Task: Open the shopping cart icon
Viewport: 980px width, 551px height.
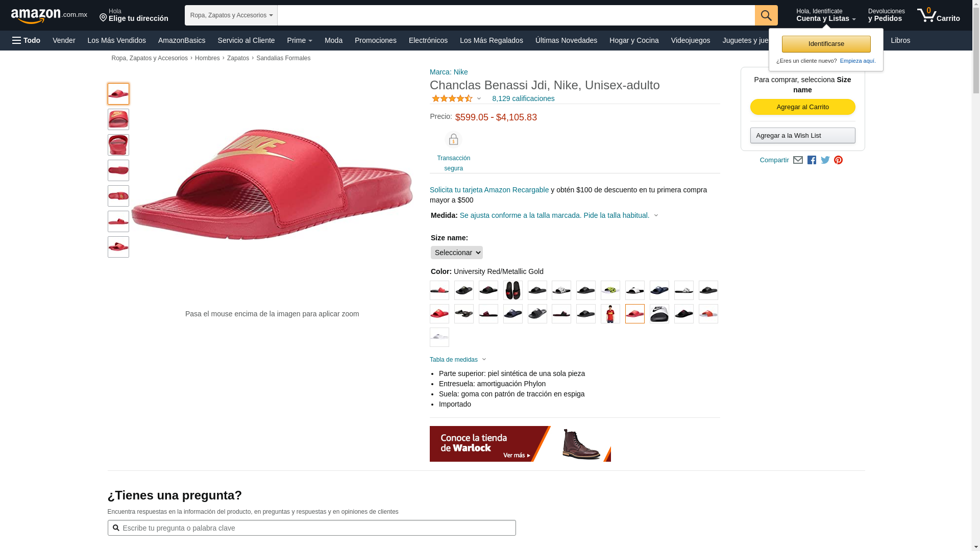Action: [938, 15]
